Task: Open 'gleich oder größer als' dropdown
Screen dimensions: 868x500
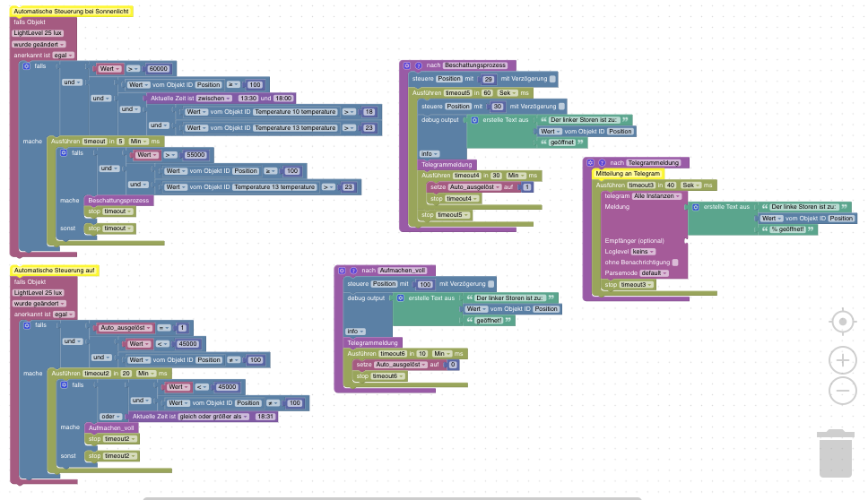Action: point(213,417)
